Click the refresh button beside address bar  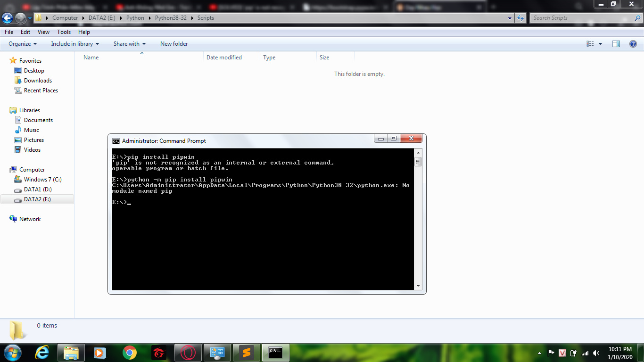(x=520, y=18)
